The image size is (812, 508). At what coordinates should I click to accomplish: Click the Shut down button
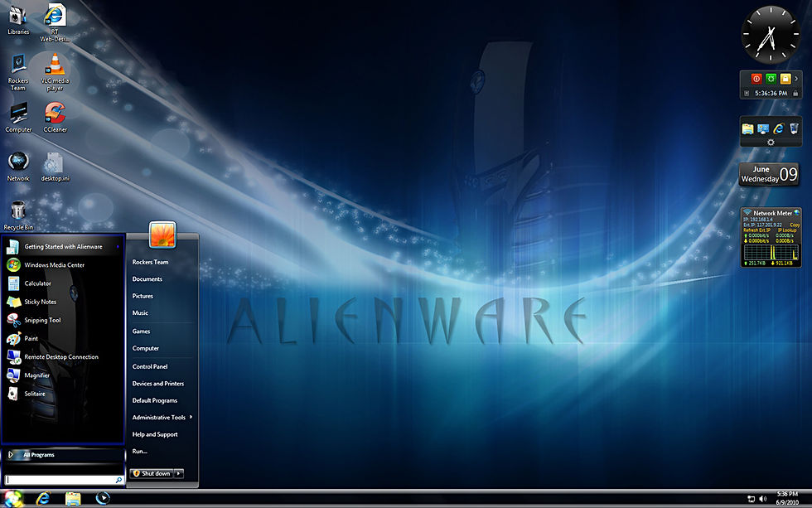coord(152,473)
